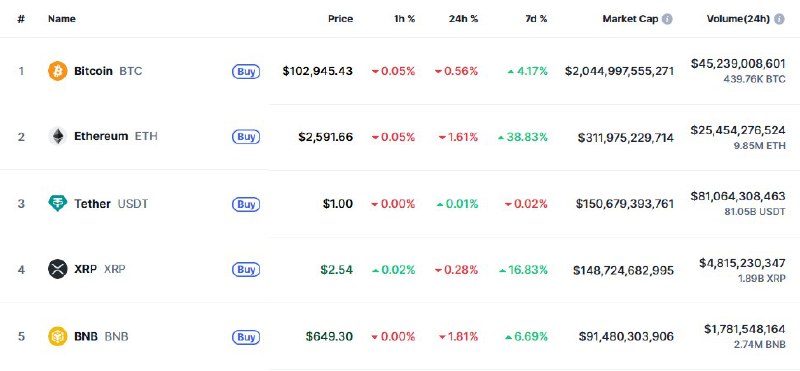Sort the table by Price column header
Screen dimensions: 800x371
(340, 19)
